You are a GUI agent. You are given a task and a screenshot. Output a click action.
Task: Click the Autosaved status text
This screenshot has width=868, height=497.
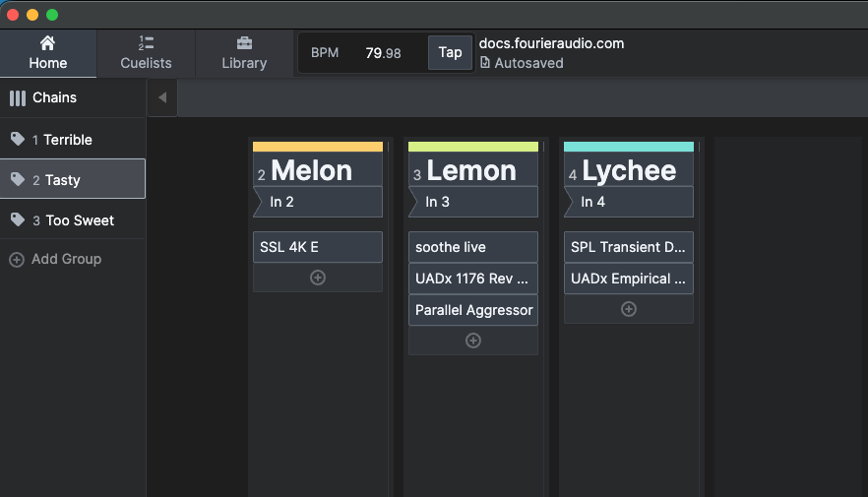tap(528, 63)
